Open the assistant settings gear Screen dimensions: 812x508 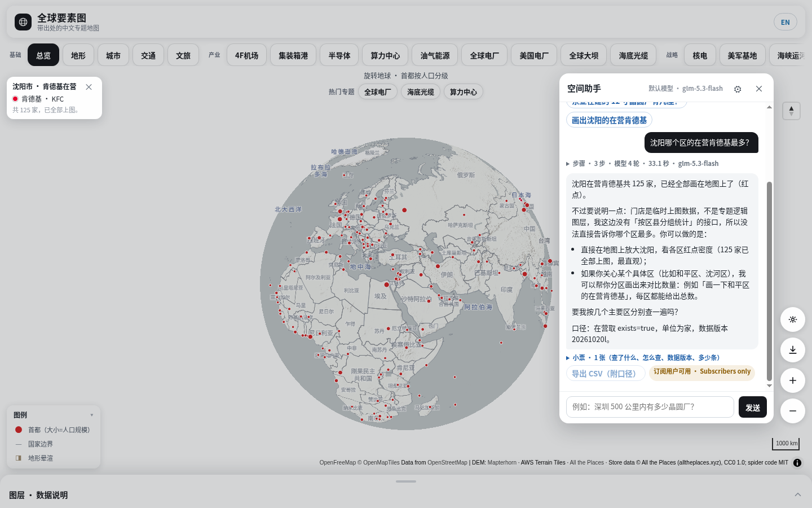tap(738, 89)
